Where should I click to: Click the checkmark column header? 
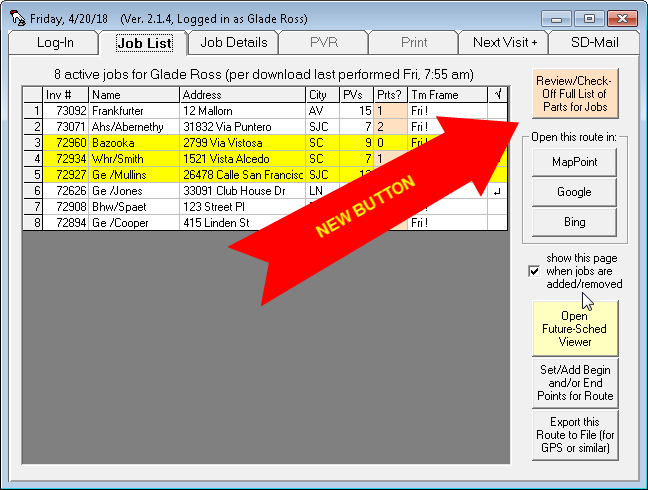click(x=498, y=95)
